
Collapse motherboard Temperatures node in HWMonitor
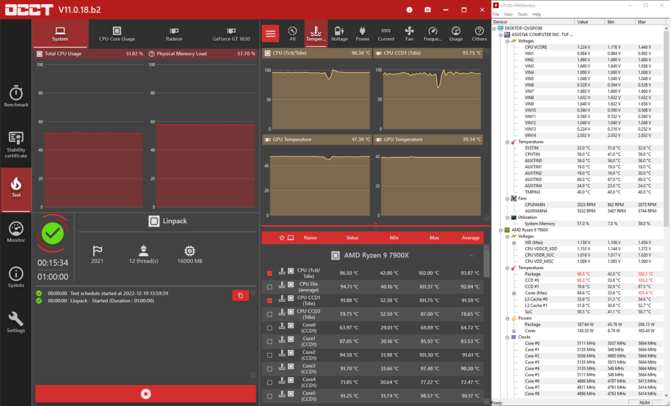pos(508,142)
